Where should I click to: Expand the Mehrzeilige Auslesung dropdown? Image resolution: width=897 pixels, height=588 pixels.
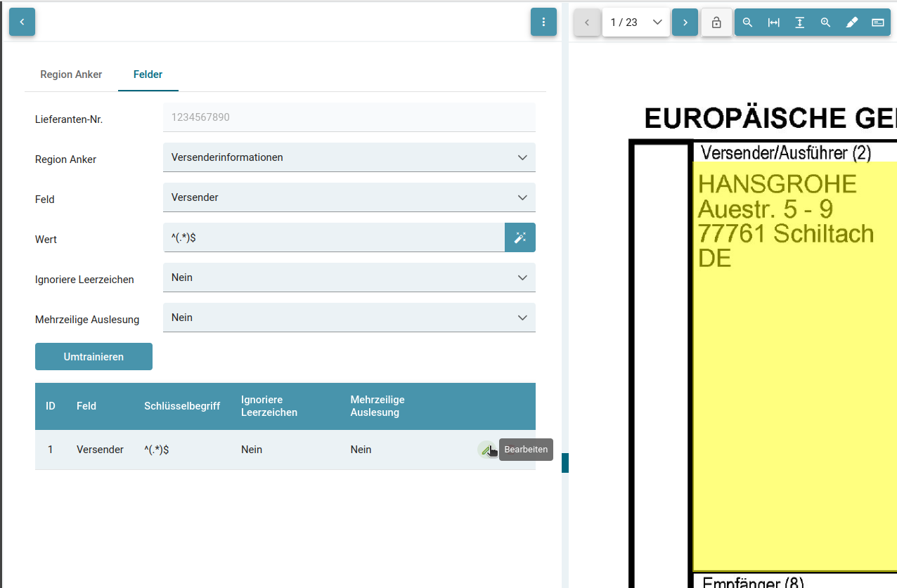pyautogui.click(x=349, y=318)
